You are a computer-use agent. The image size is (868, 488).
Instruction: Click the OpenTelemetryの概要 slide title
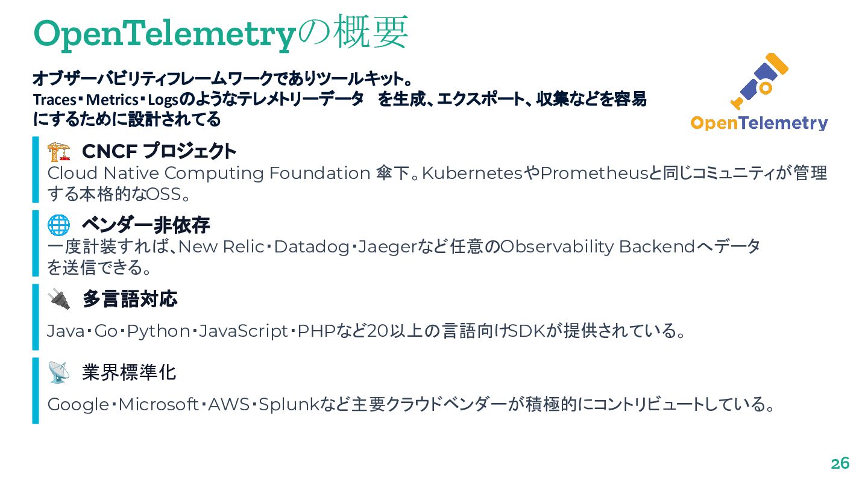click(x=221, y=33)
